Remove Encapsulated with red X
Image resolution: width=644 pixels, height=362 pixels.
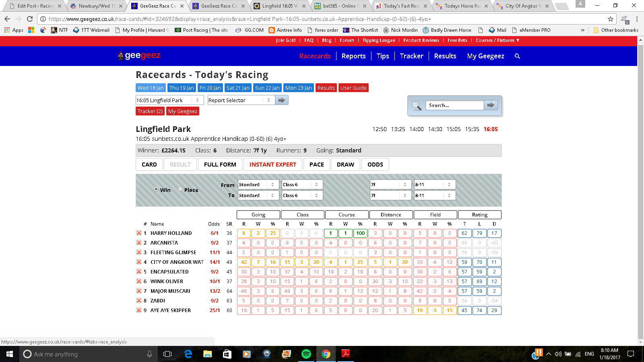pos(139,271)
